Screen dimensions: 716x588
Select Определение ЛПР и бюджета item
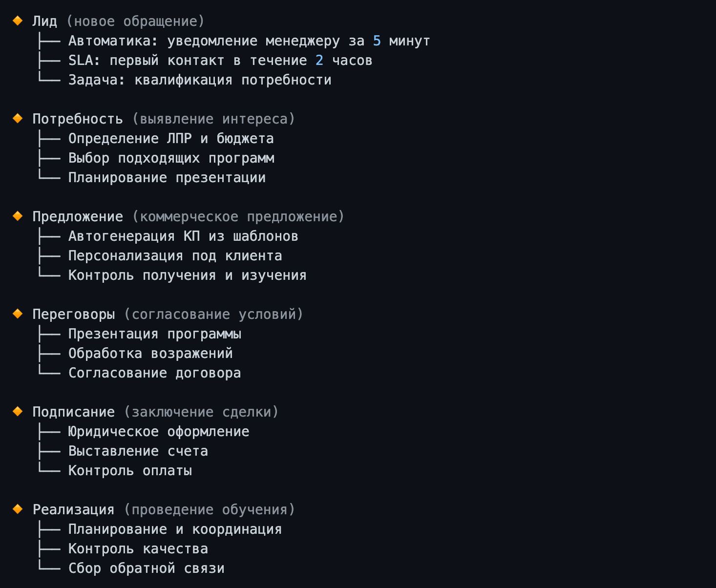(171, 139)
